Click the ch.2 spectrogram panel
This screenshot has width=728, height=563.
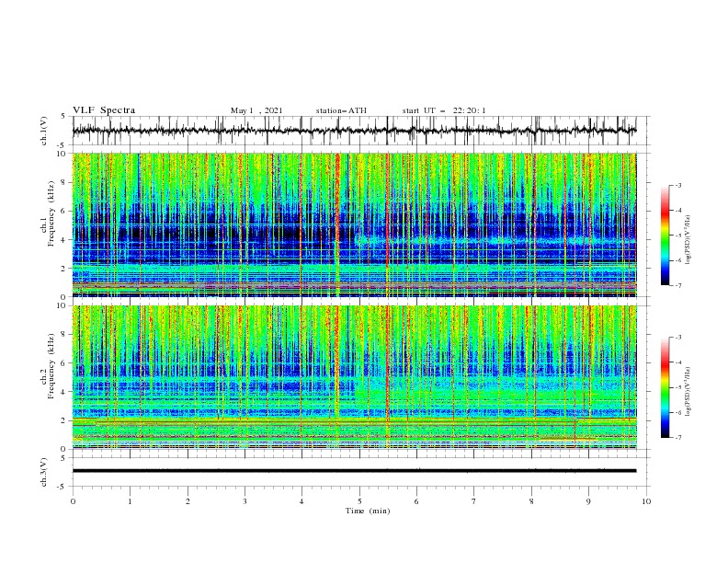coord(354,377)
